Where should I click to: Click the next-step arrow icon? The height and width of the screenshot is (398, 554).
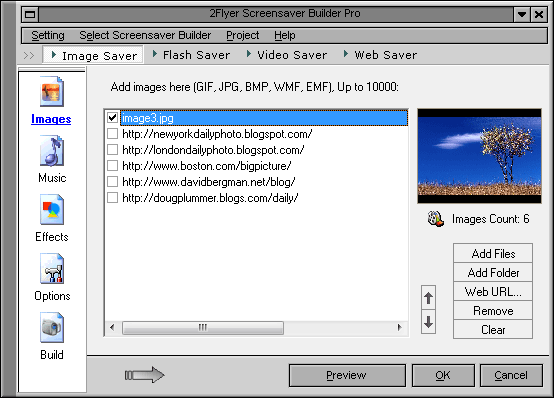pos(144,375)
